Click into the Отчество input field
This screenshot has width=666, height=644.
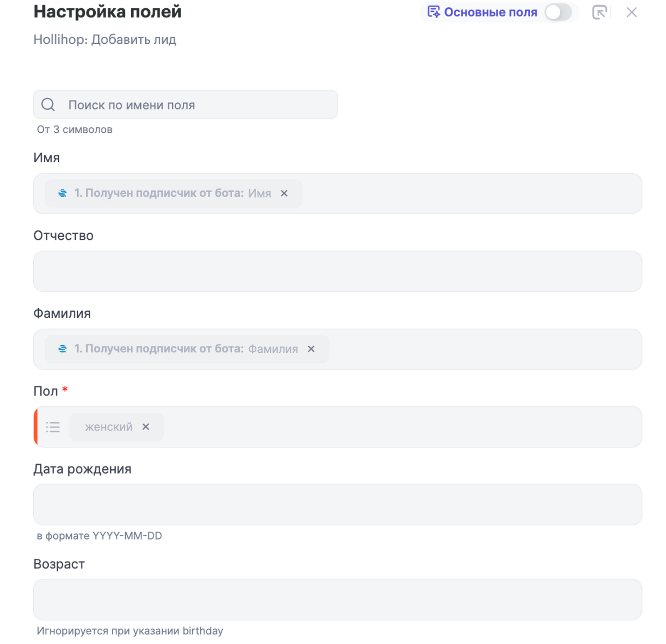pyautogui.click(x=337, y=271)
